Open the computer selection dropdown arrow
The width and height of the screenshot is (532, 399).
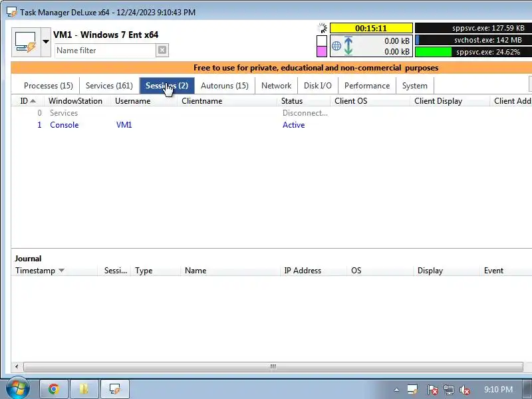46,42
